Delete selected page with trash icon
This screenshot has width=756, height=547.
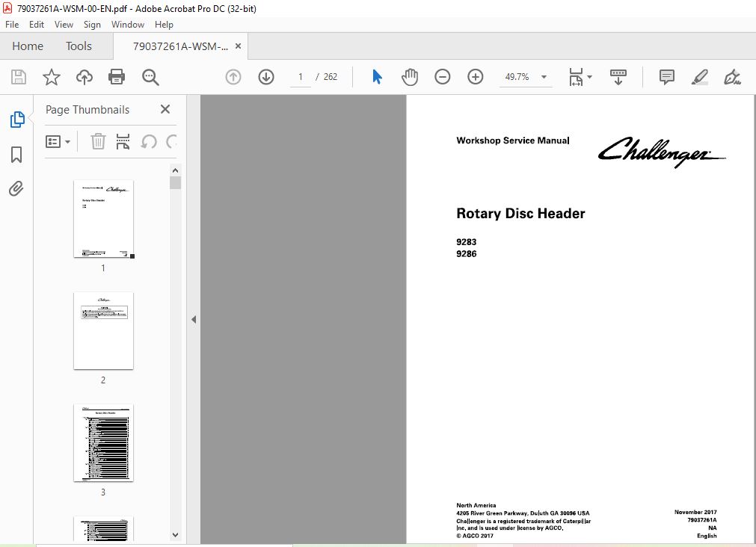click(98, 142)
